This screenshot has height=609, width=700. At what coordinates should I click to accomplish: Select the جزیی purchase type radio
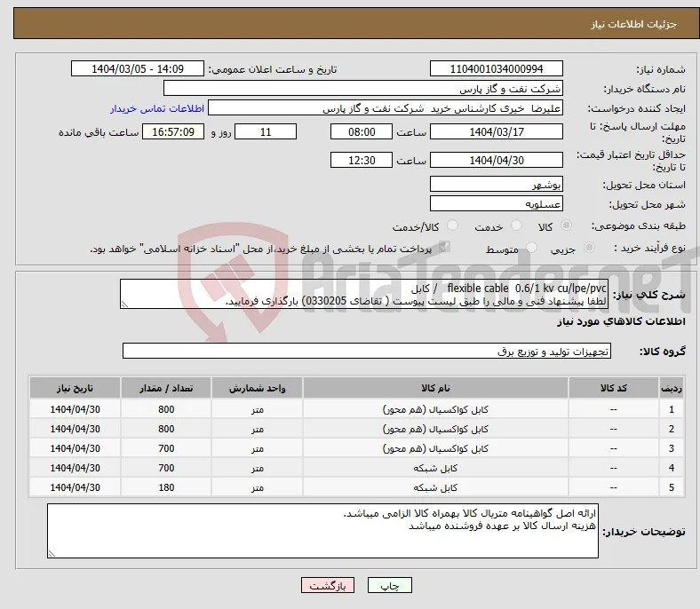pyautogui.click(x=589, y=248)
